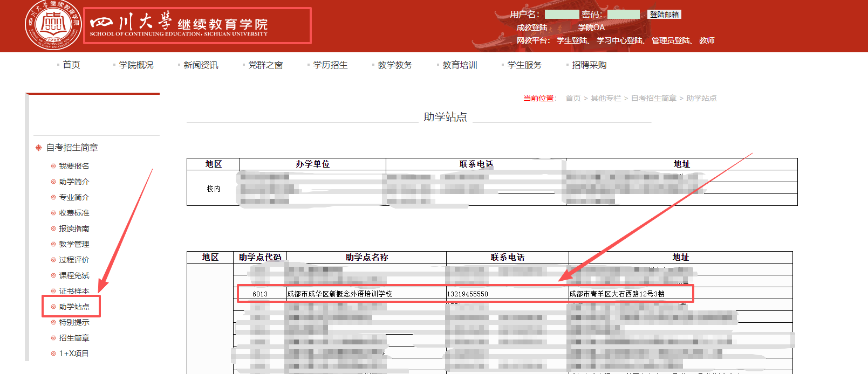Click the Sichuan University round logo emblem

click(x=53, y=25)
